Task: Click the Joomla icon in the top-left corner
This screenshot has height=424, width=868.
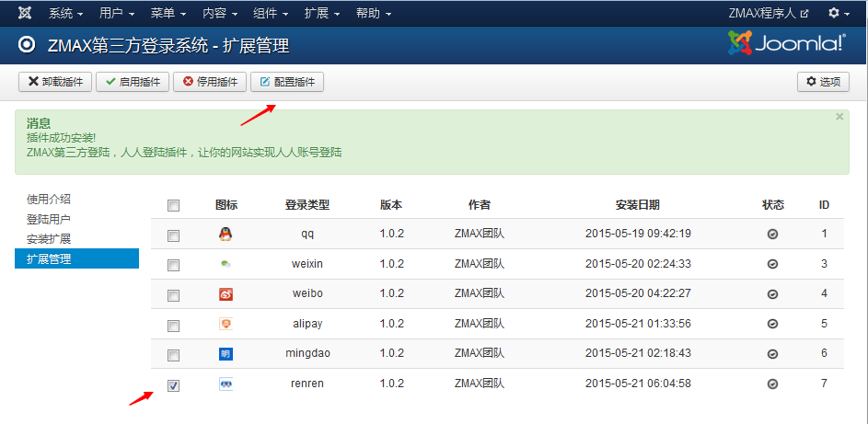Action: (24, 13)
